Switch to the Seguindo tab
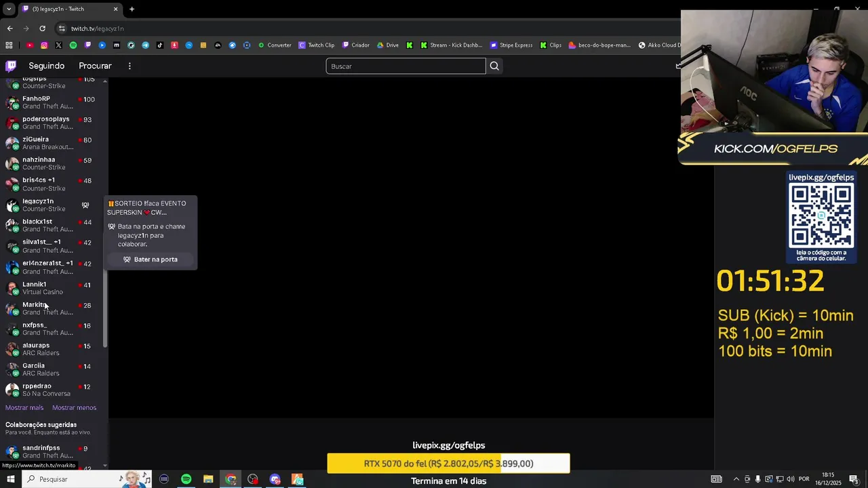Image resolution: width=868 pixels, height=488 pixels. pyautogui.click(x=46, y=66)
